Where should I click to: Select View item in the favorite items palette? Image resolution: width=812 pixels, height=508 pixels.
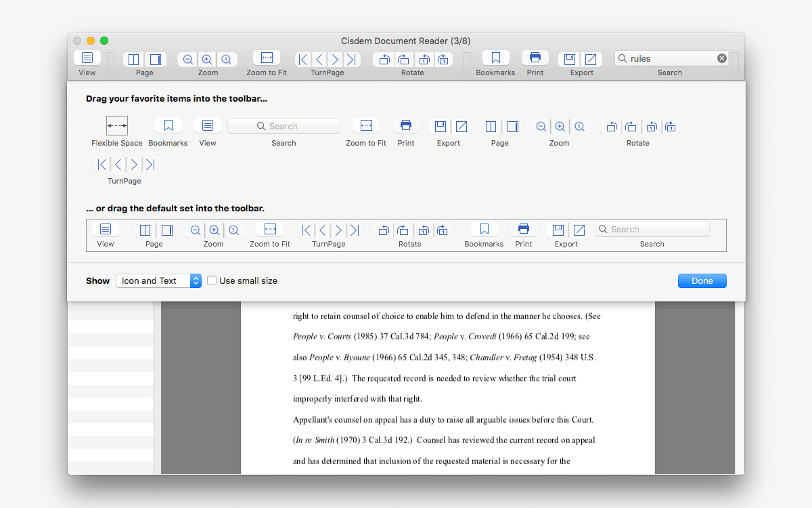(x=208, y=126)
